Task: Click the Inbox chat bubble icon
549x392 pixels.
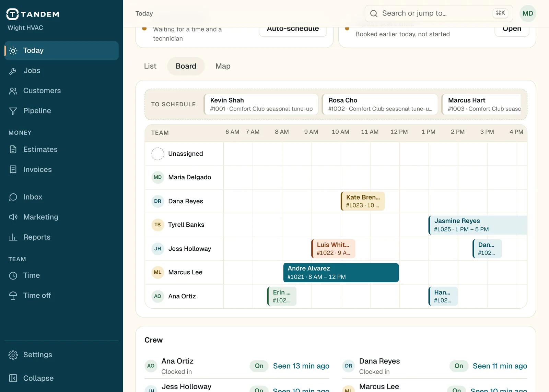Action: 13,197
